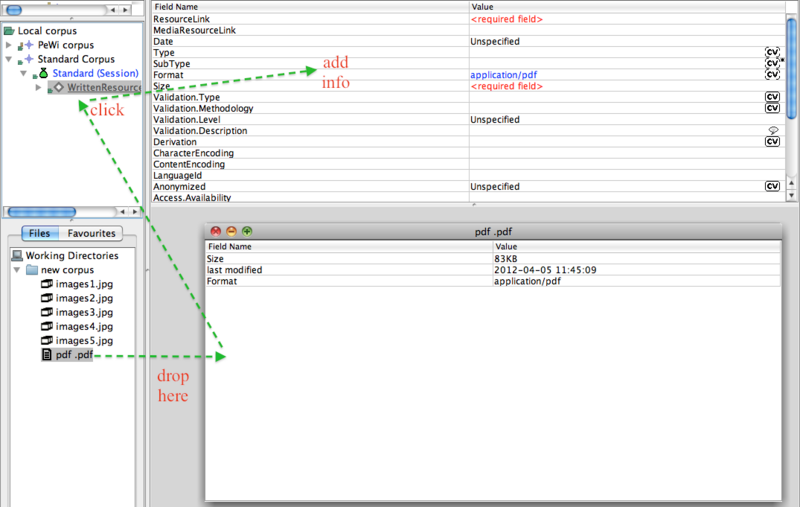Open CV vocabulary for Type field
Viewport: 800px width, 507px height.
[772, 52]
